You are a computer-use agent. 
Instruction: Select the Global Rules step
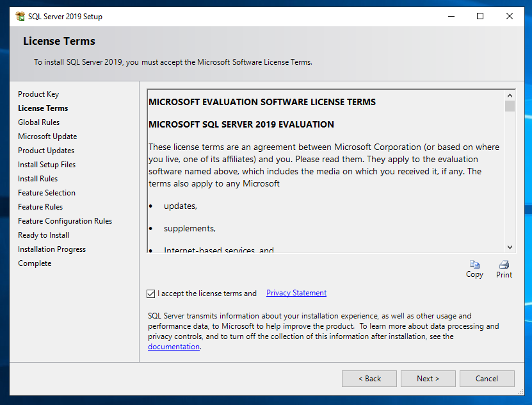(x=38, y=122)
